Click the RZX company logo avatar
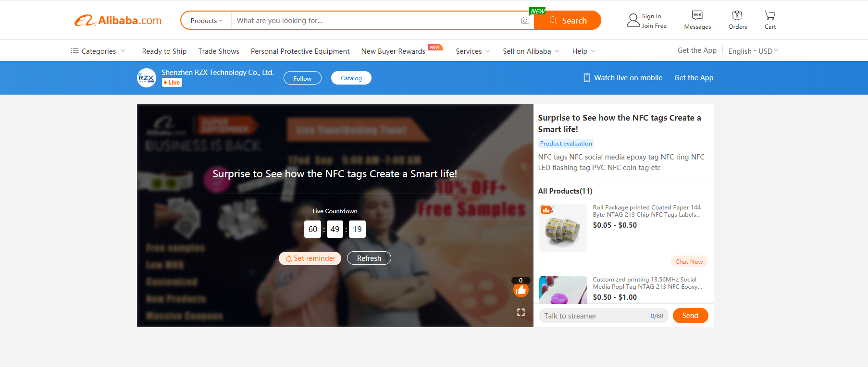The height and width of the screenshot is (367, 868). 147,78
